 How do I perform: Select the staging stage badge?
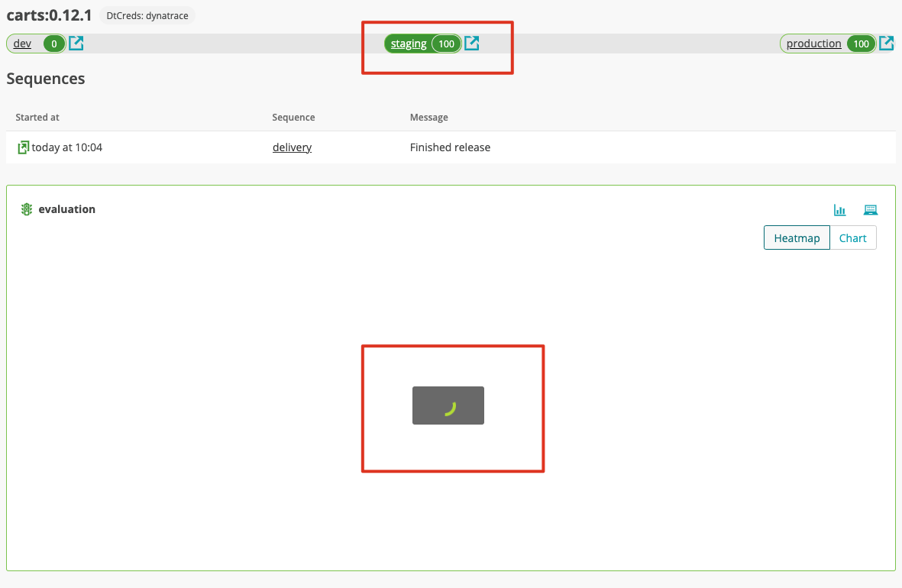[424, 44]
